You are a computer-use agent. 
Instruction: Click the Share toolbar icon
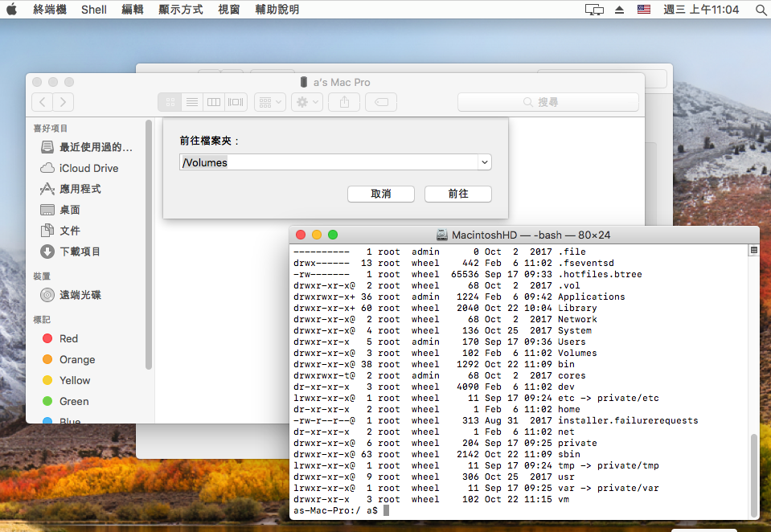pos(344,102)
